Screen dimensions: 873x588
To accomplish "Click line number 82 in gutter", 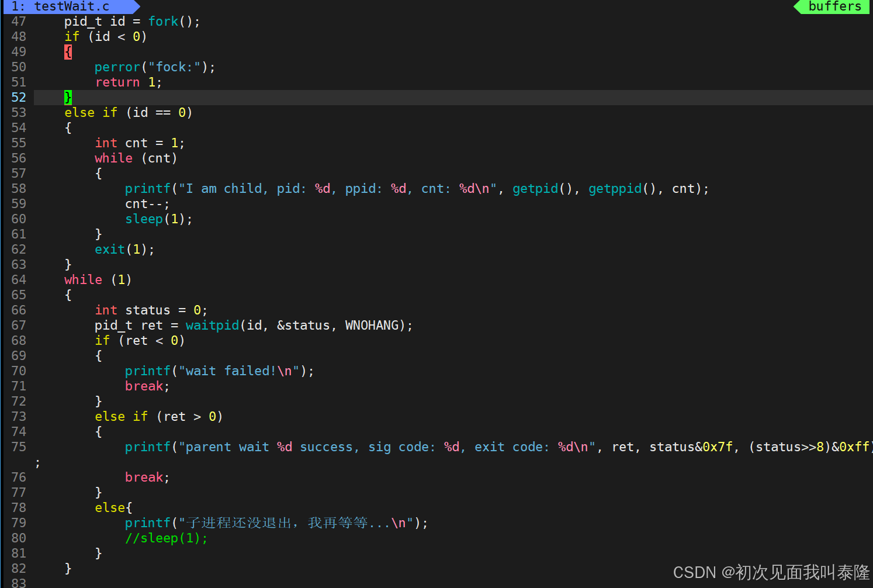I will click(x=19, y=569).
